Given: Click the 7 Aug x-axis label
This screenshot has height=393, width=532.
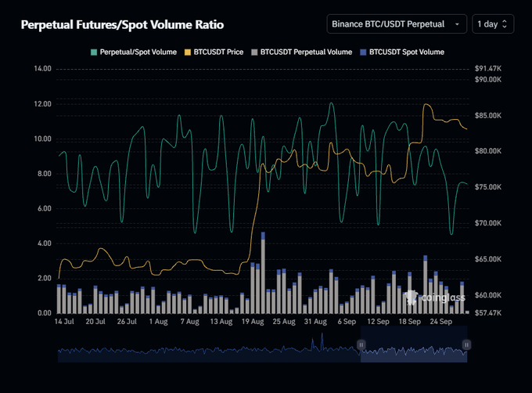Looking at the screenshot, I should [x=189, y=322].
